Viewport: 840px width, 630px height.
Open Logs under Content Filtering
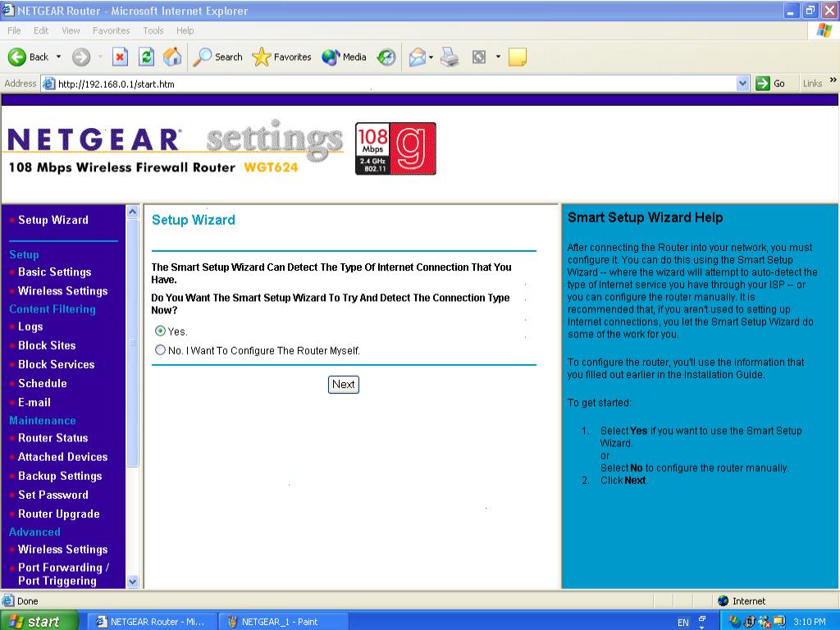coord(30,326)
